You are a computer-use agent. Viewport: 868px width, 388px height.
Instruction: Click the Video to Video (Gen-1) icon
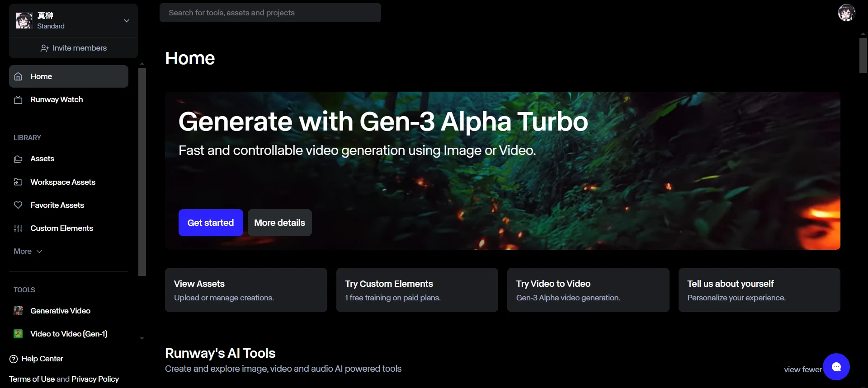[x=18, y=334]
